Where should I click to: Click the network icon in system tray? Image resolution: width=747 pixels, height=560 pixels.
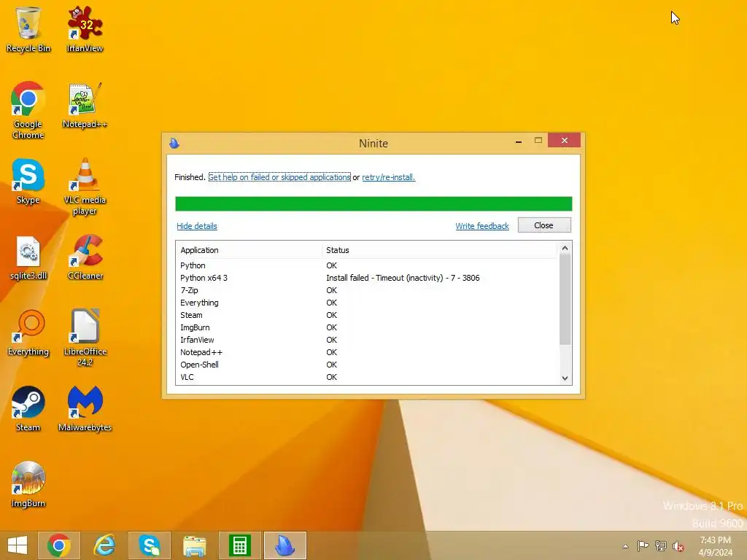661,545
